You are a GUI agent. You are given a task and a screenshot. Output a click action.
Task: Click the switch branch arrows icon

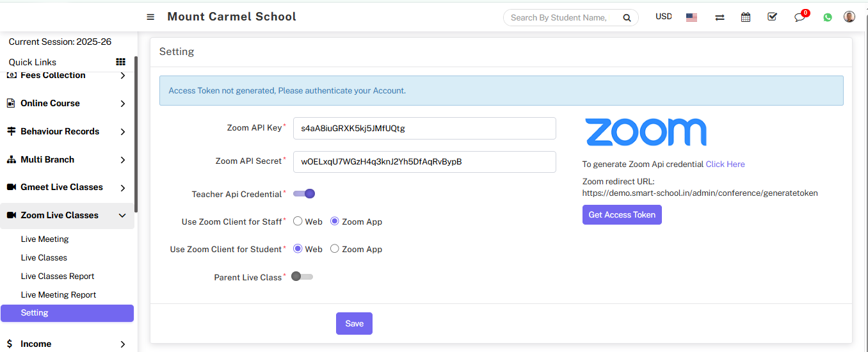click(x=719, y=17)
